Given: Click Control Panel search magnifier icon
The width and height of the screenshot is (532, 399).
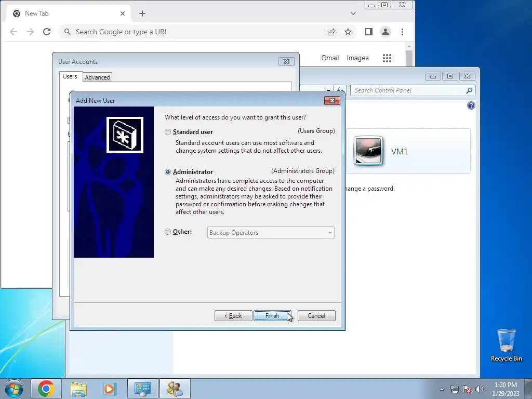Looking at the screenshot, I should tap(470, 90).
